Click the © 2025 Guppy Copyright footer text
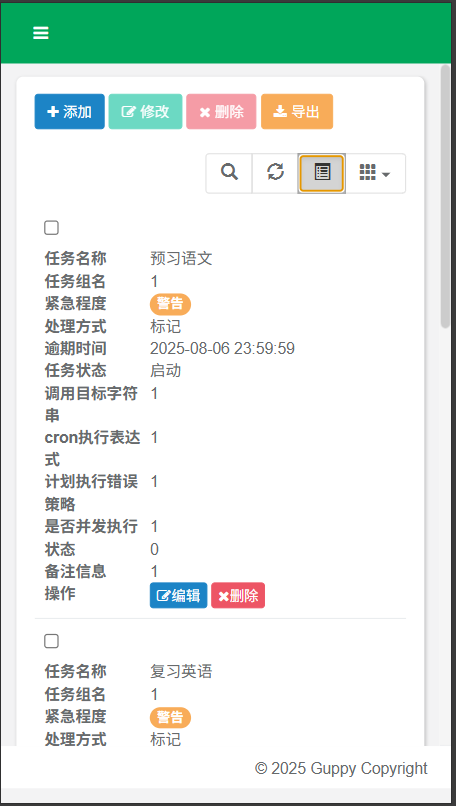Viewport: 456px width, 806px height. [341, 768]
